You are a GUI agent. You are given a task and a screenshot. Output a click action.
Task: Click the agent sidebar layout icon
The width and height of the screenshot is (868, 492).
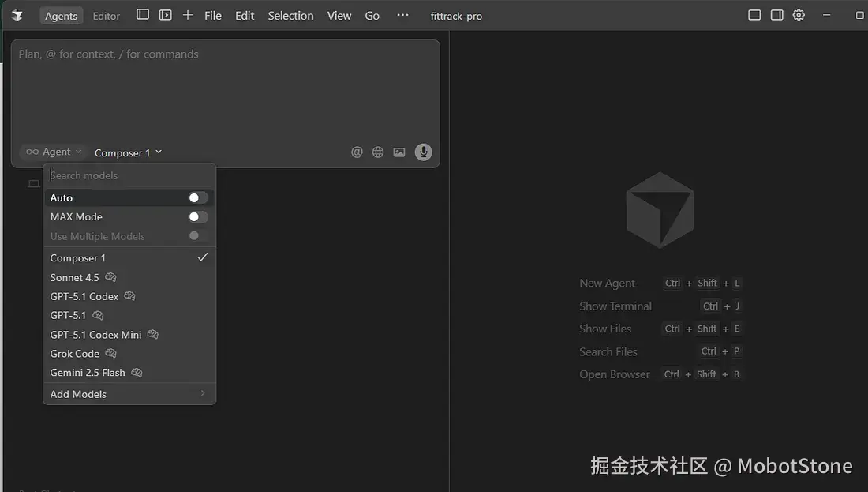click(166, 15)
